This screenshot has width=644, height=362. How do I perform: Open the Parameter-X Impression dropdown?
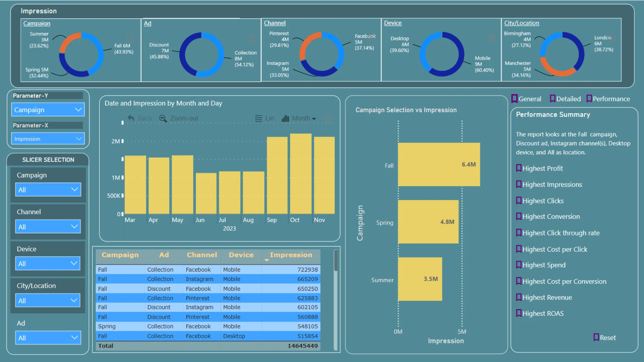click(48, 139)
